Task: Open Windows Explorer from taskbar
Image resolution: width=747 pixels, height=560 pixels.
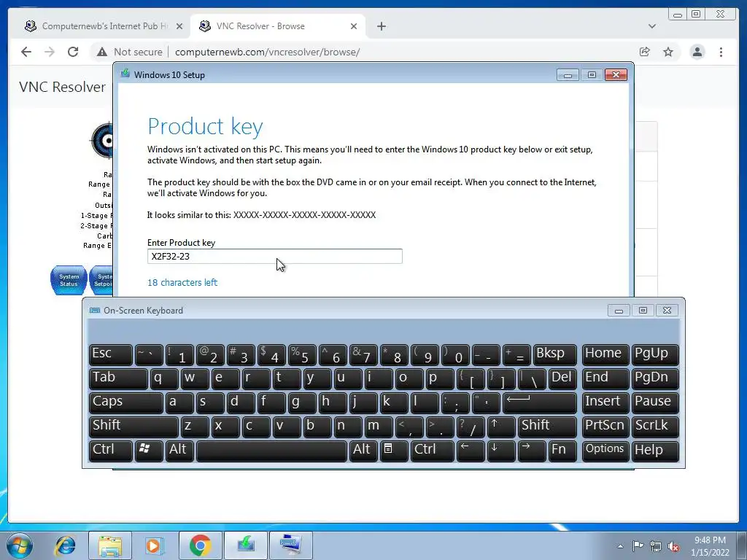Action: click(111, 545)
